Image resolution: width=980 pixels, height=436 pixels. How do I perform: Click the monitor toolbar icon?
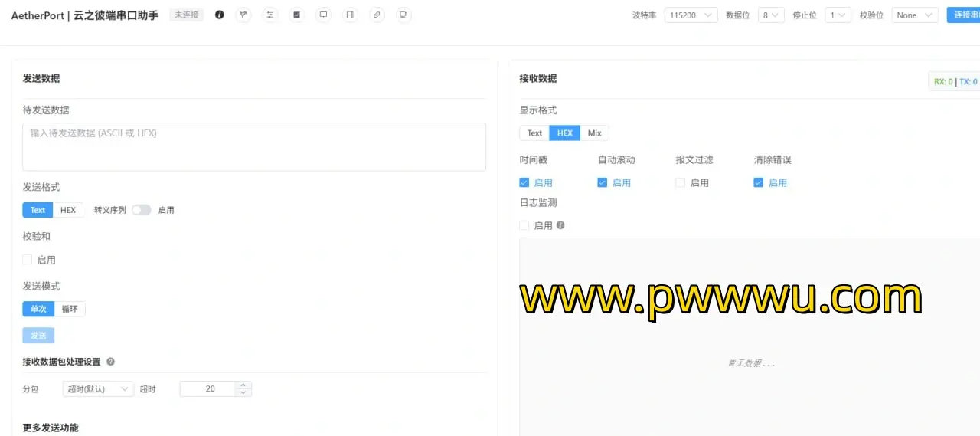(323, 15)
